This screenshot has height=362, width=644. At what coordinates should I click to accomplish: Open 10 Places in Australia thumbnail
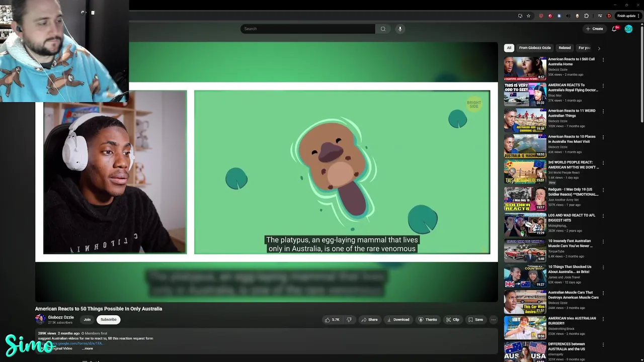tap(525, 146)
